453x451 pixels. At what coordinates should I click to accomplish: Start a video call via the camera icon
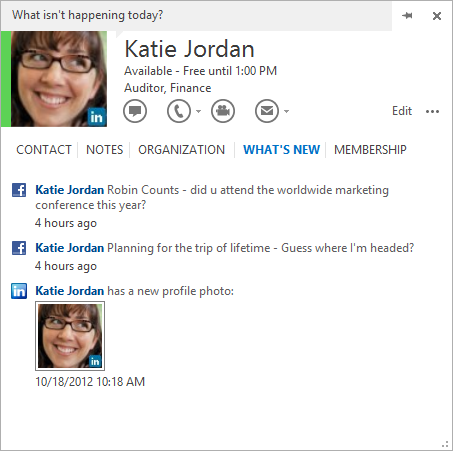[x=223, y=111]
